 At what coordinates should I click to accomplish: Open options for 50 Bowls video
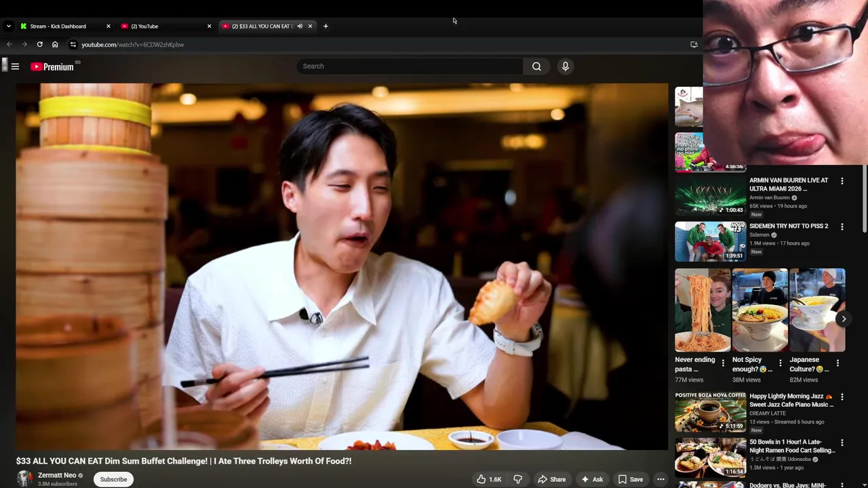click(x=842, y=443)
